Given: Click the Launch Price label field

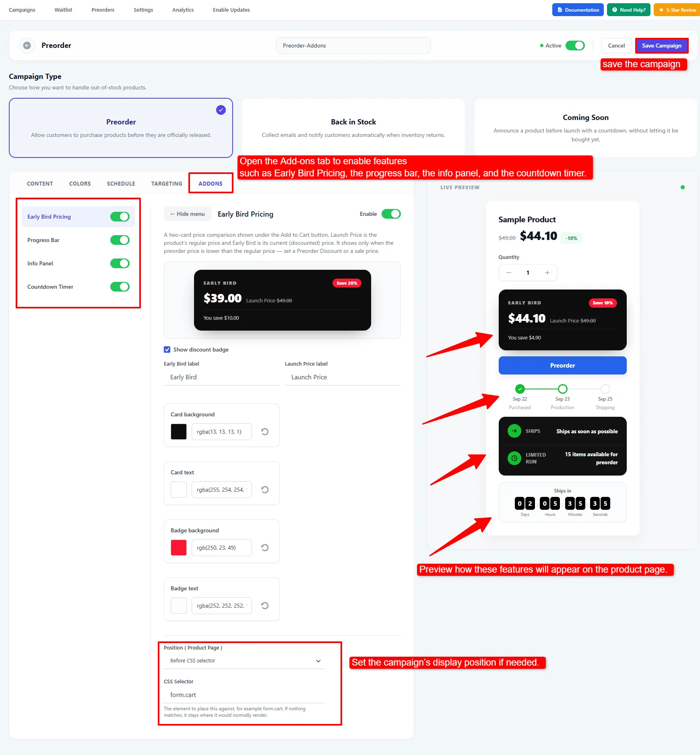Looking at the screenshot, I should [x=343, y=377].
